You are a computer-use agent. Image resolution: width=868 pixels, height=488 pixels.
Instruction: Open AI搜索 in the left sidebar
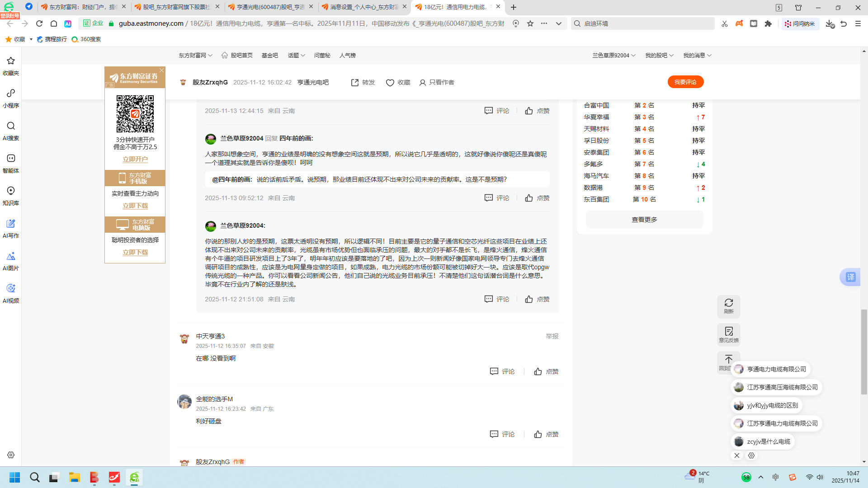[11, 130]
